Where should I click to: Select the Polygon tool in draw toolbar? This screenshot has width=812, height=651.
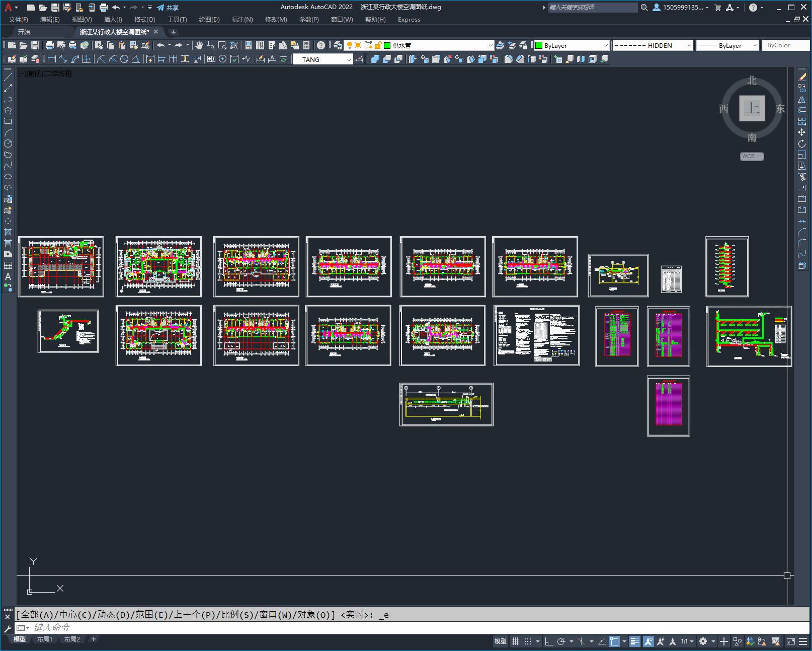tap(8, 110)
